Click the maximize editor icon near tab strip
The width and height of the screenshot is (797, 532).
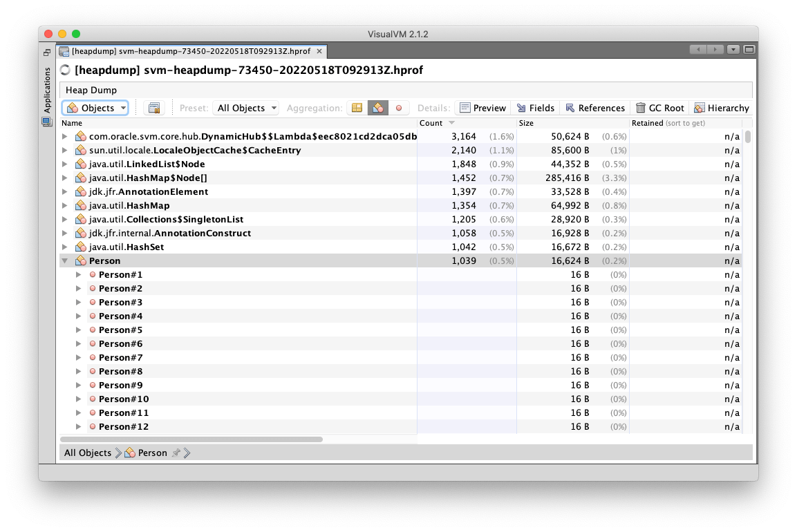[x=747, y=49]
